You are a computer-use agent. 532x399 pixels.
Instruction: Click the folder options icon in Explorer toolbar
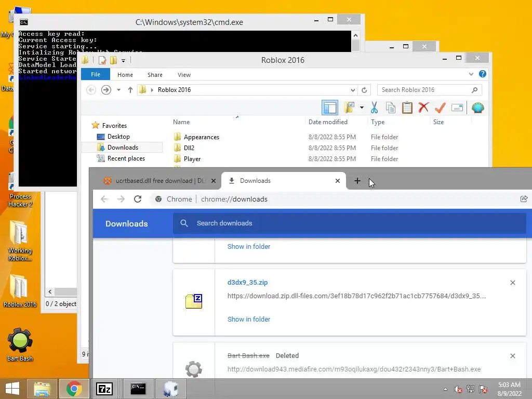pyautogui.click(x=349, y=108)
